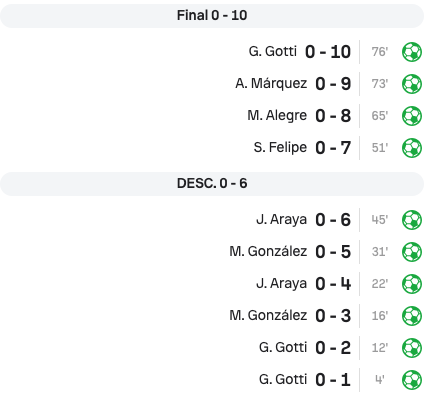
Task: Select the Final 0 - 10 header
Action: point(212,16)
